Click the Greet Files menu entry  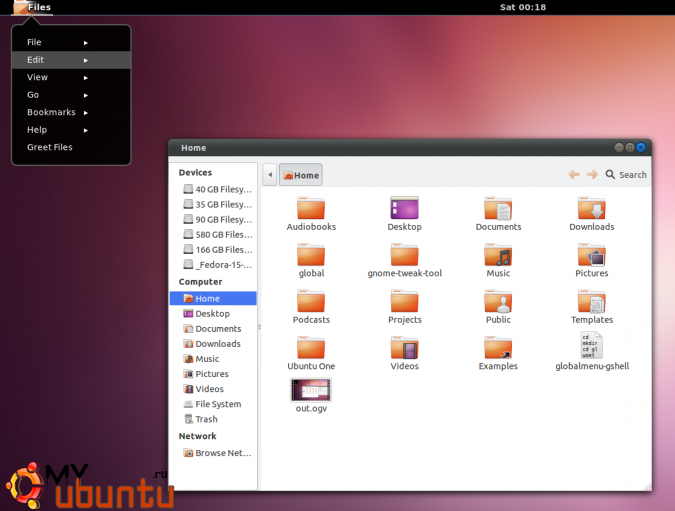(x=71, y=147)
